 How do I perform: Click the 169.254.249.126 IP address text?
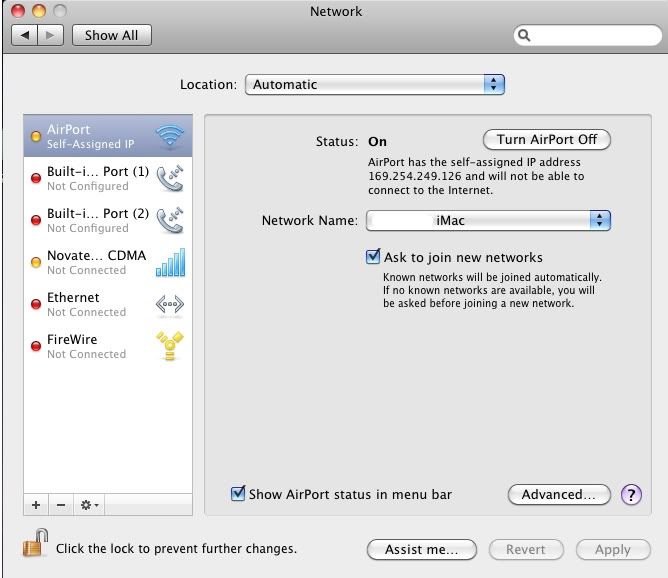click(x=415, y=176)
